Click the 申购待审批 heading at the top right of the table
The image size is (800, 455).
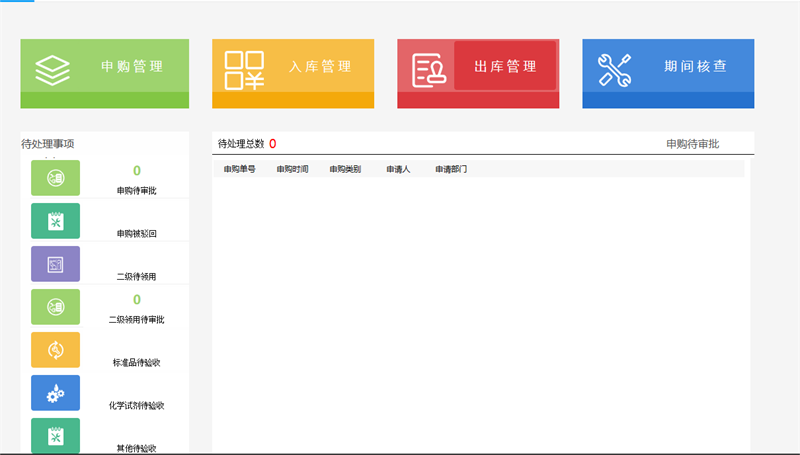(x=692, y=144)
